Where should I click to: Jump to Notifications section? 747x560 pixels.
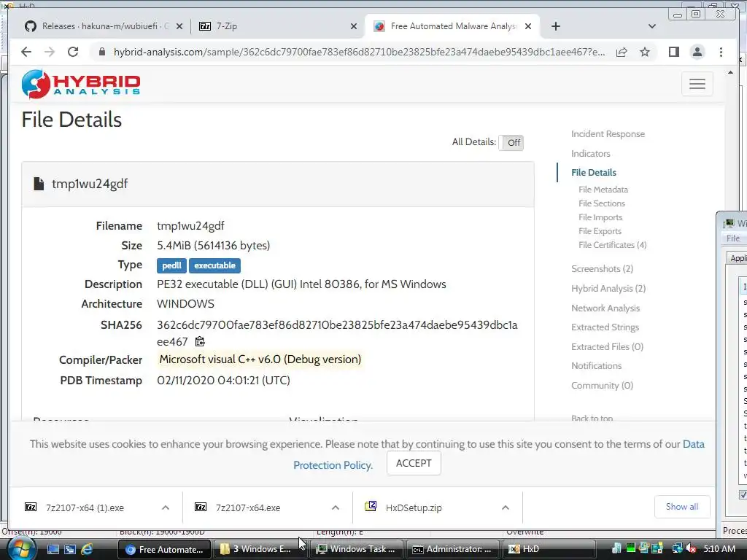597,366
